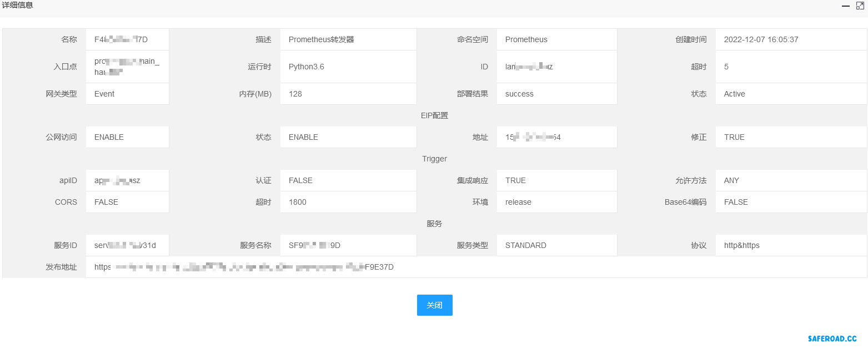868x354 pixels.
Task: Select the runtime value Python3.6
Action: pos(307,67)
